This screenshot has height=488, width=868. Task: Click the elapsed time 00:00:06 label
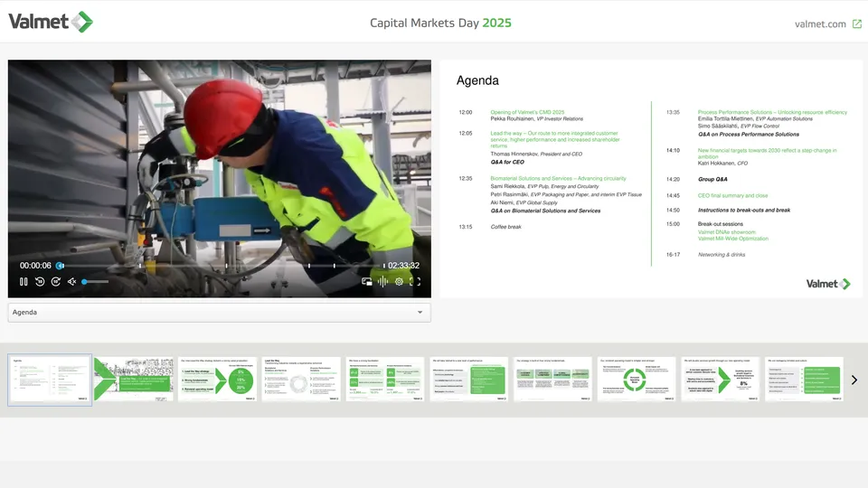click(x=35, y=266)
